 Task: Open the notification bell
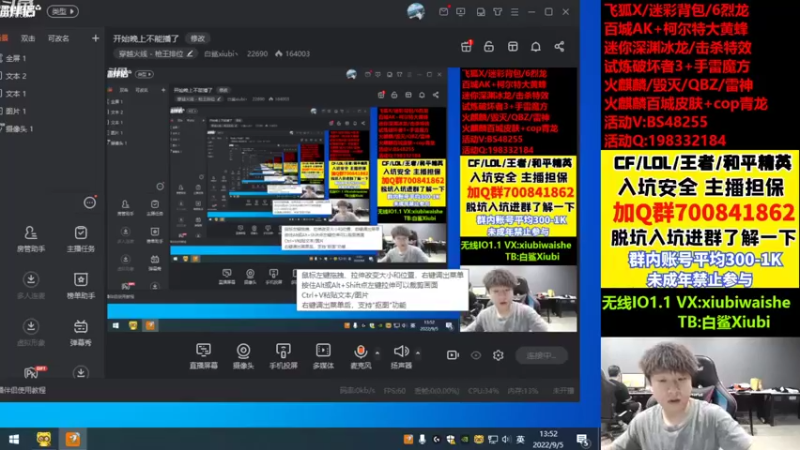[536, 46]
